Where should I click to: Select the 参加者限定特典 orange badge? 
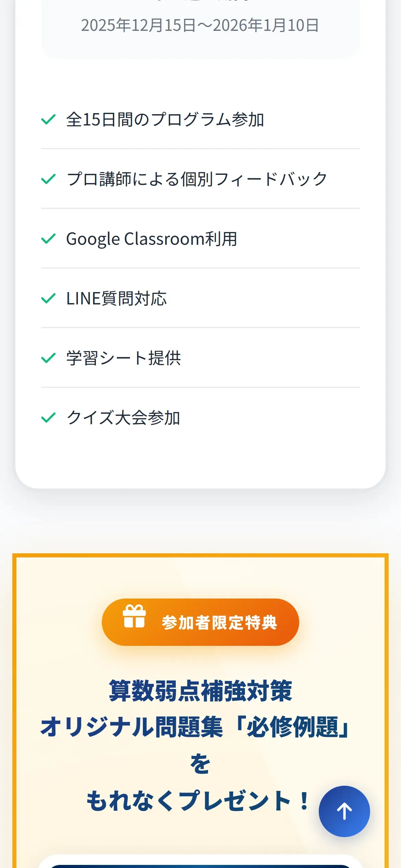[200, 622]
